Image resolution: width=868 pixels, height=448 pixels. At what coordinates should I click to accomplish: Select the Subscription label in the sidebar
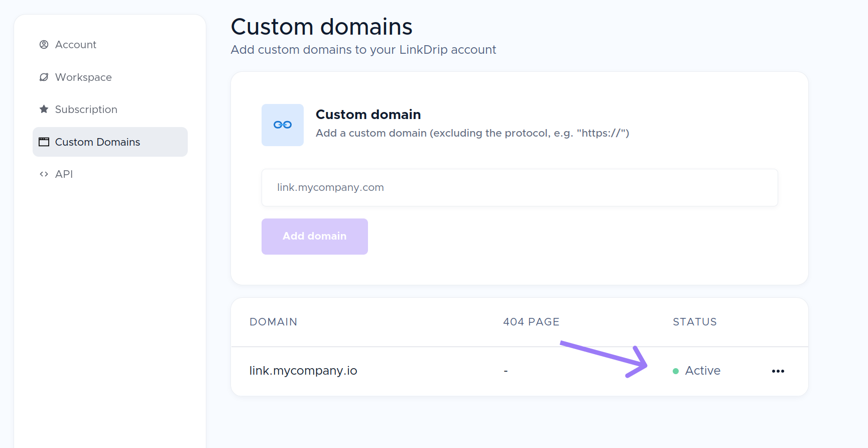pos(86,109)
